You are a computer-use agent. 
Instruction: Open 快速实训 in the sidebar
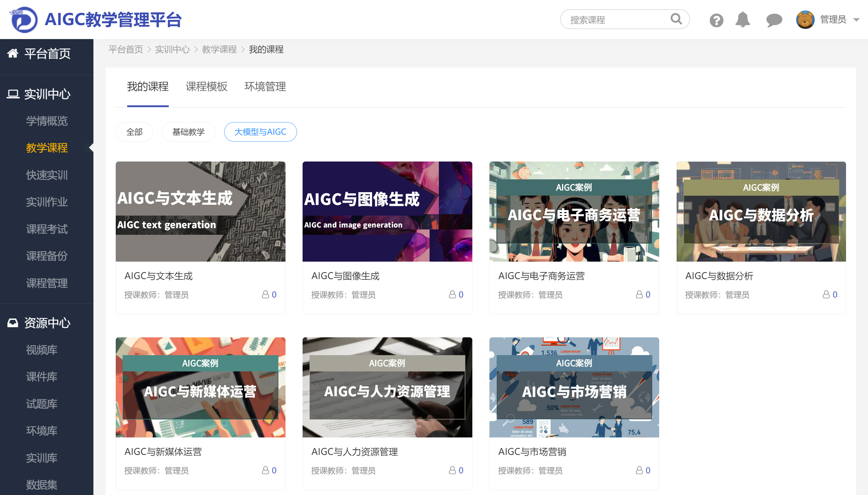tap(47, 175)
